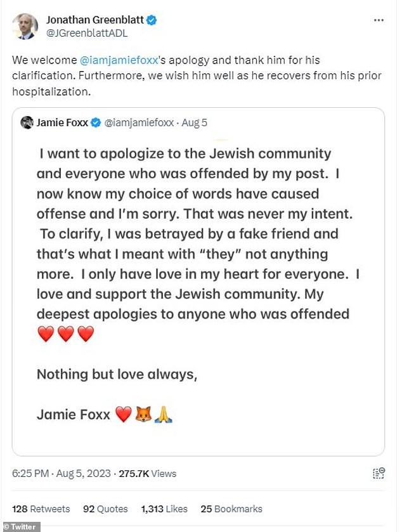Click the verified badge next to Jonathan Greenblatt
Screen dimensions: 402x532
coord(152,20)
